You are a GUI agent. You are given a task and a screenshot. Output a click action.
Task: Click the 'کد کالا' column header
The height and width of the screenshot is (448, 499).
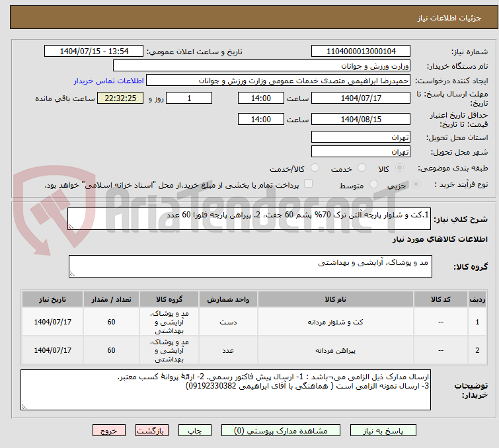click(x=440, y=299)
